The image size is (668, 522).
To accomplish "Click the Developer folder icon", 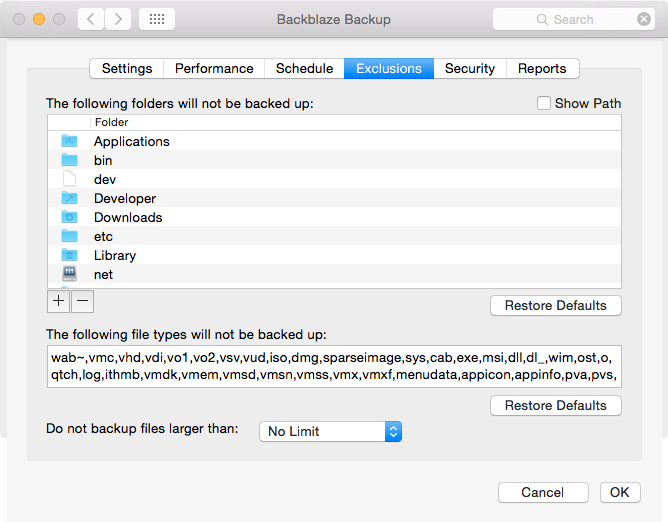I will (x=69, y=198).
